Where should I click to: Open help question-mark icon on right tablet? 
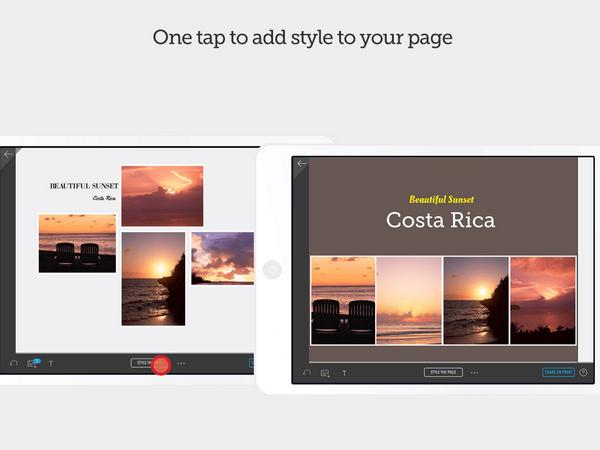coord(583,372)
